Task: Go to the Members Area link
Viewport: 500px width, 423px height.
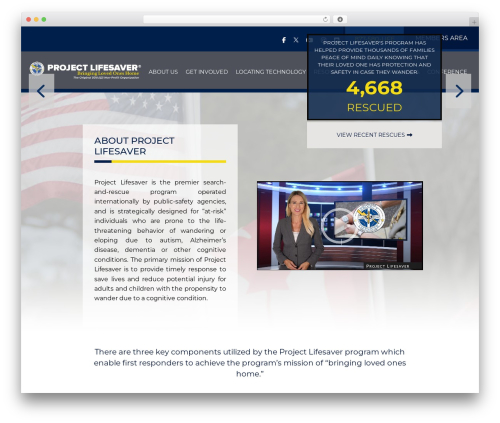Action: [x=441, y=38]
